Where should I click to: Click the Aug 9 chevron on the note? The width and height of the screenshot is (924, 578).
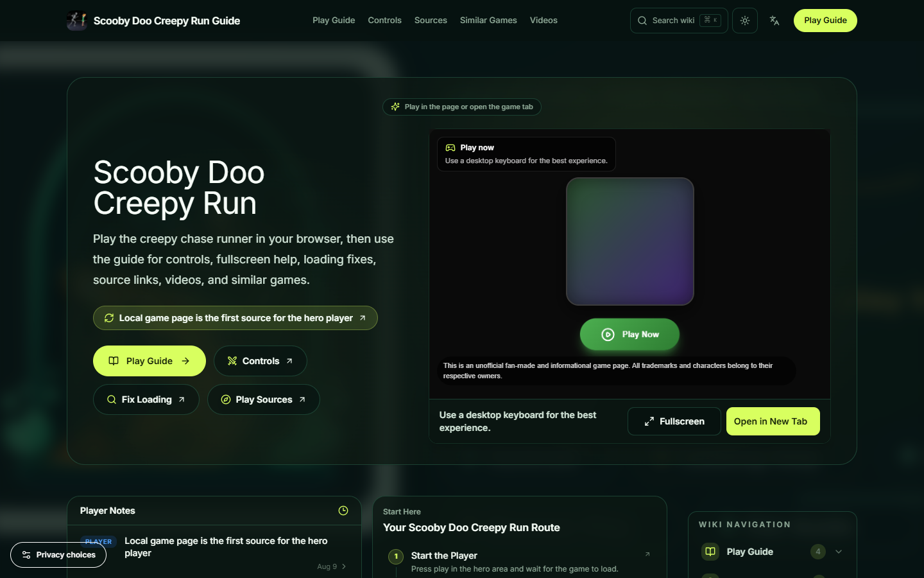tap(344, 566)
